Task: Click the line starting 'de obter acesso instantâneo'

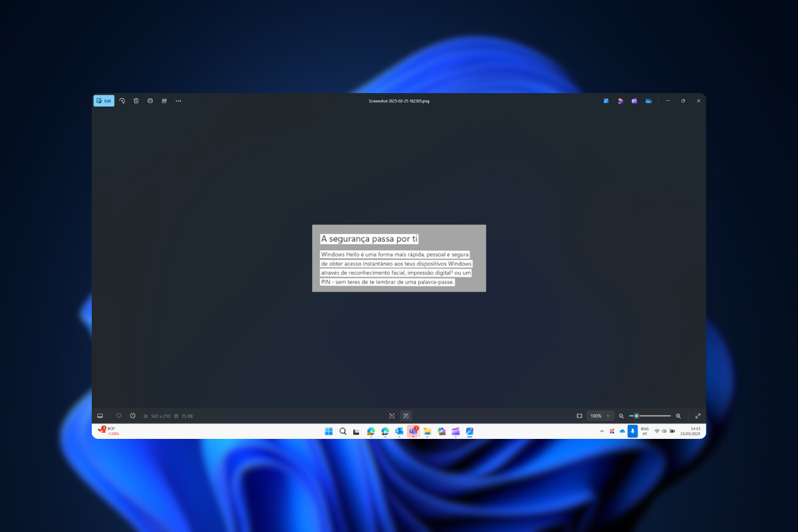Action: pyautogui.click(x=396, y=264)
